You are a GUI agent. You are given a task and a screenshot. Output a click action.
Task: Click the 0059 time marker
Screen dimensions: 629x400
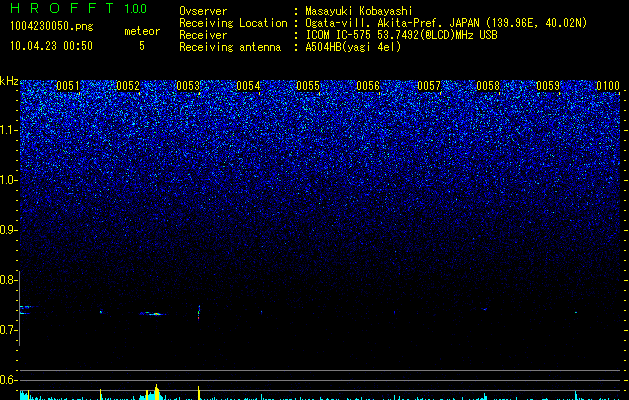click(x=548, y=86)
